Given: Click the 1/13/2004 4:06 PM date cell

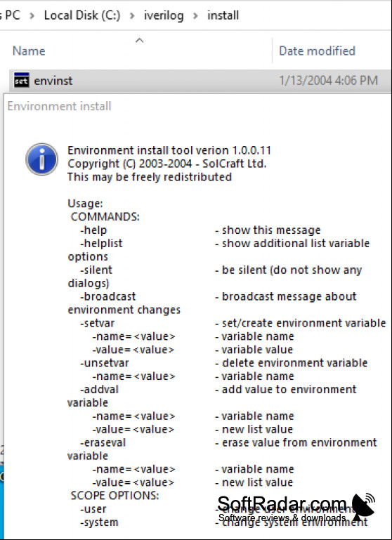Looking at the screenshot, I should [328, 81].
